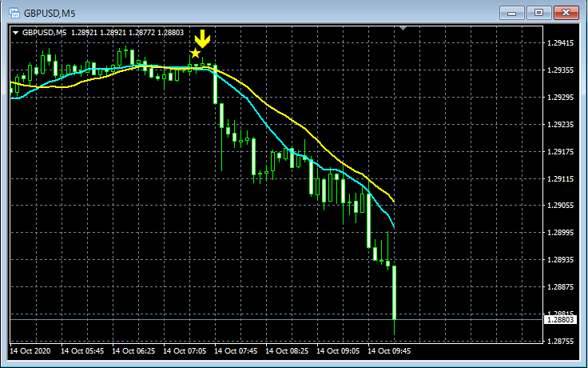Image resolution: width=588 pixels, height=368 pixels.
Task: Click the current price label 1.28803
Action: (561, 319)
